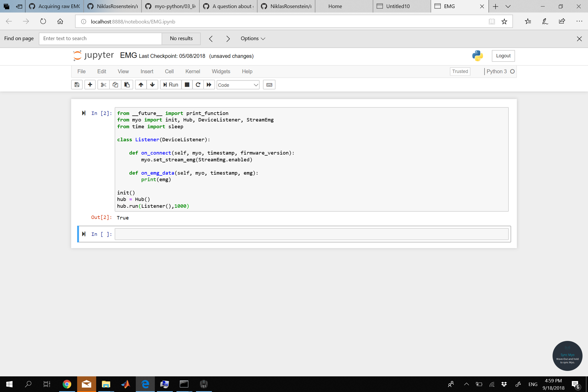Run the current cell with Run button
Viewport: 588px width, 392px height.
(170, 84)
